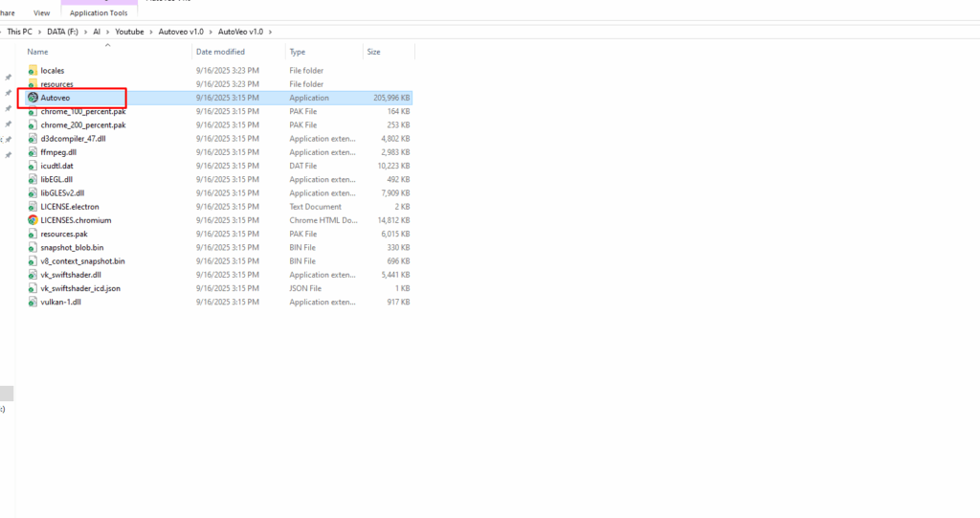Select the vk_swiftshader_icd.json file
Viewport: 980px width, 518px height.
(80, 288)
